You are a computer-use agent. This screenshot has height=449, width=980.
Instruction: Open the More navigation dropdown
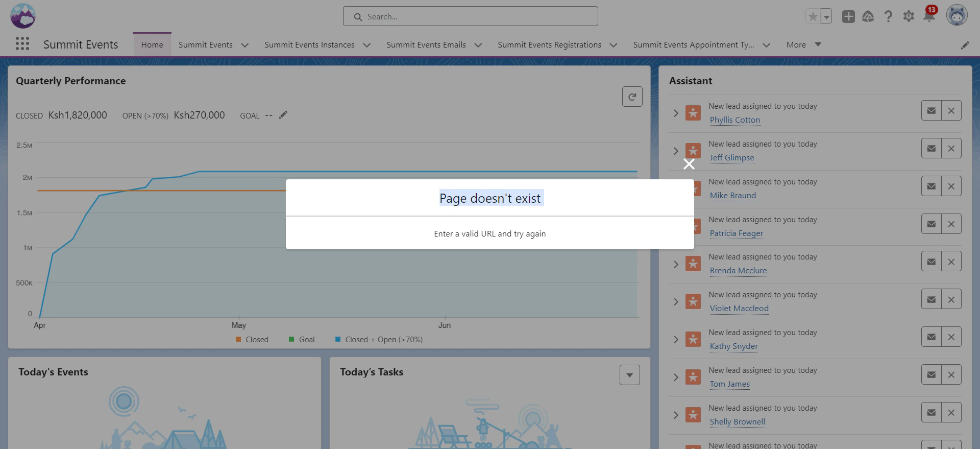click(x=804, y=45)
